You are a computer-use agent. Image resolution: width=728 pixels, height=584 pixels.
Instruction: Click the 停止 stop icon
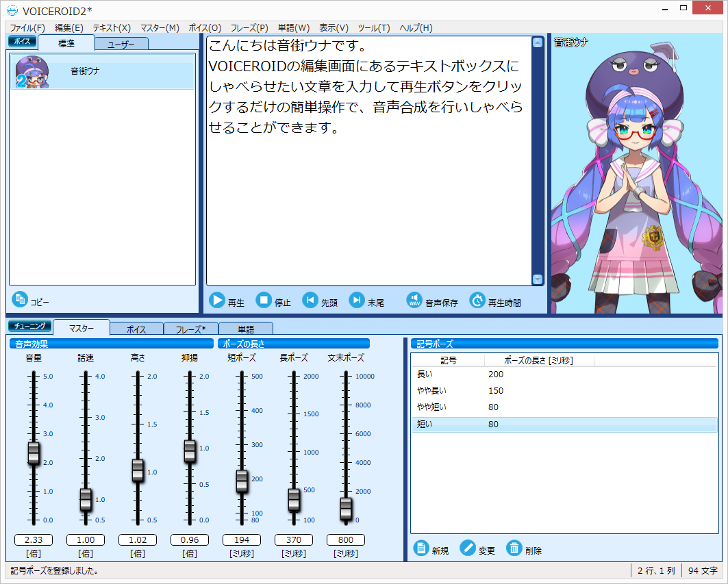(264, 301)
